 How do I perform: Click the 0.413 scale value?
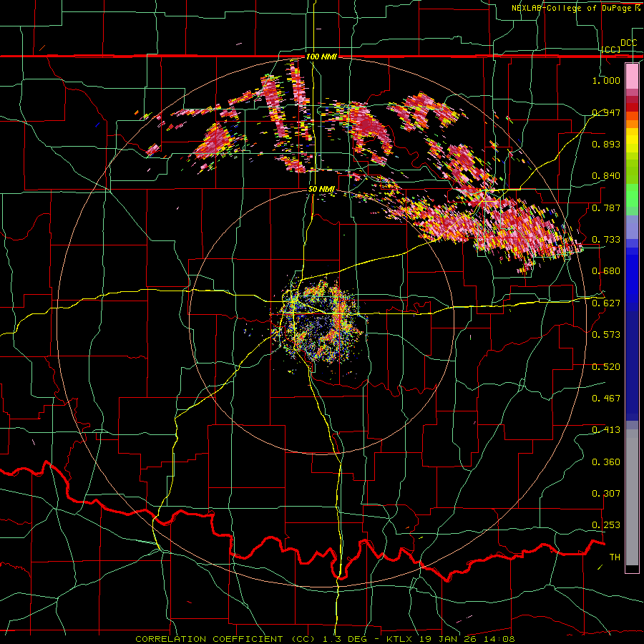click(x=606, y=430)
